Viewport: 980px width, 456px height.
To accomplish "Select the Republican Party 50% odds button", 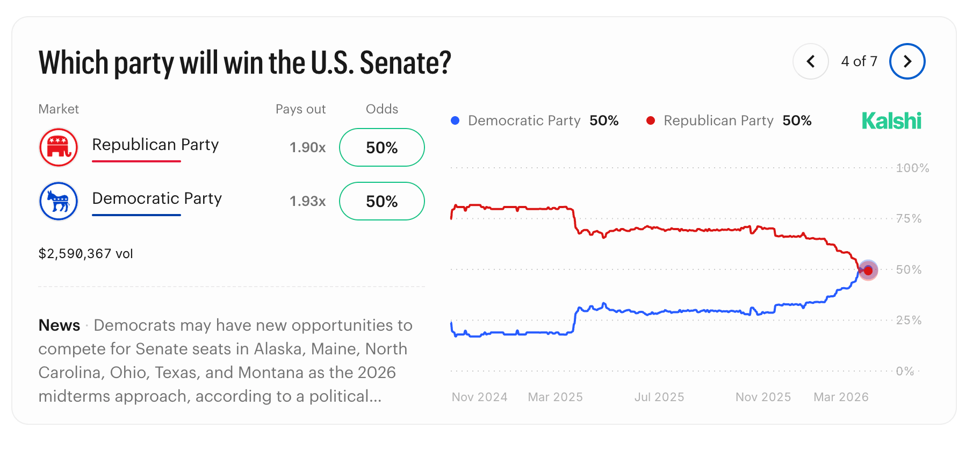I will [x=381, y=147].
